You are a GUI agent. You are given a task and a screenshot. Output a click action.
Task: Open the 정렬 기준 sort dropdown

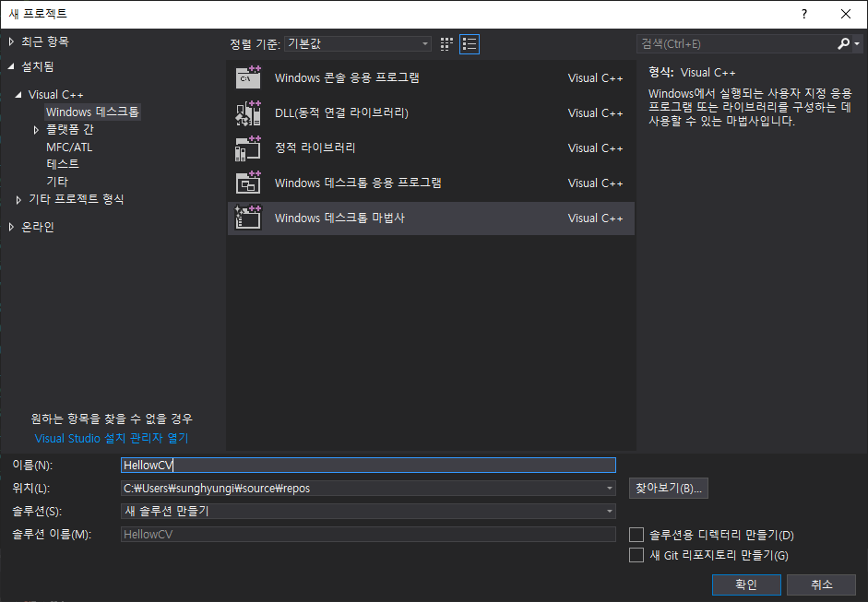358,43
